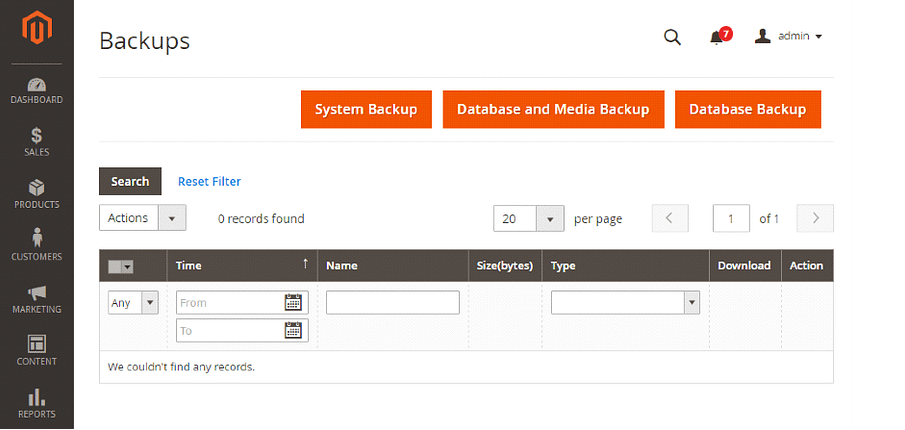Viewport: 905px width, 430px height.
Task: Open the per page count dropdown
Action: pyautogui.click(x=529, y=218)
